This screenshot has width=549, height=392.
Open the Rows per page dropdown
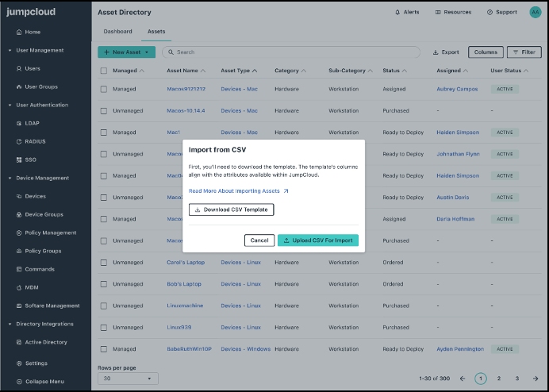pos(127,379)
